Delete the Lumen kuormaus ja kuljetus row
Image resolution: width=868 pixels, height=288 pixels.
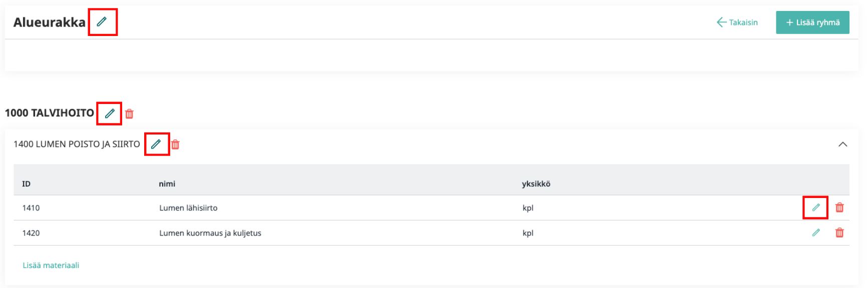[x=839, y=232]
